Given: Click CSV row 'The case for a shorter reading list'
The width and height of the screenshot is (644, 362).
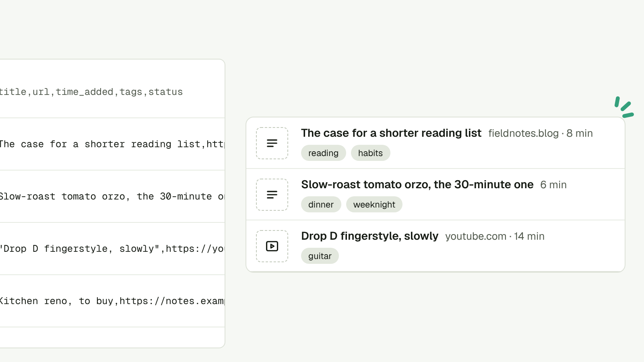Looking at the screenshot, I should (112, 144).
